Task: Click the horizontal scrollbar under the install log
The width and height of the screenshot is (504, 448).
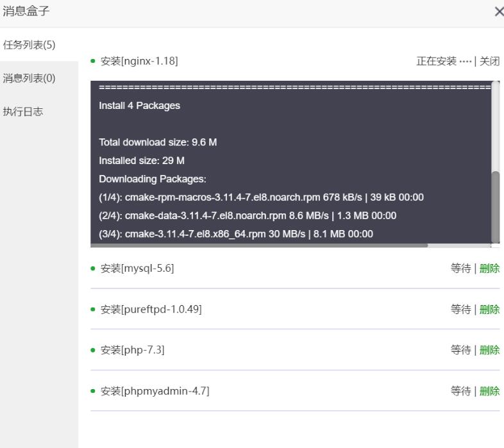Action: tap(259, 245)
